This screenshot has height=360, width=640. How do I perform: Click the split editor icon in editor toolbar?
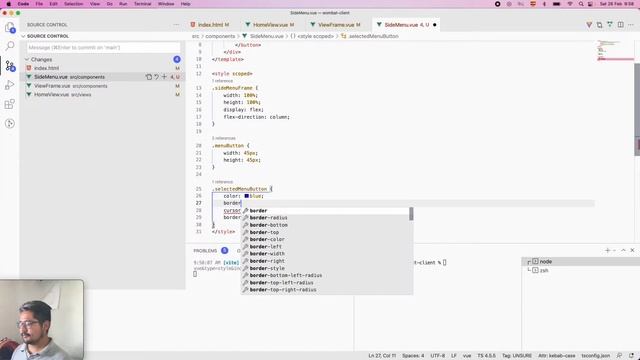pyautogui.click(x=620, y=24)
